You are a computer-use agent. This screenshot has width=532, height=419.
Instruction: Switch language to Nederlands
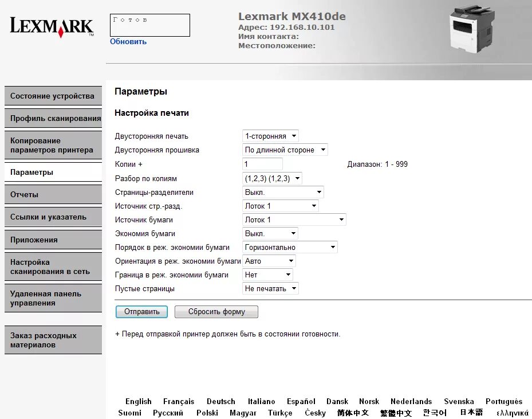[411, 401]
